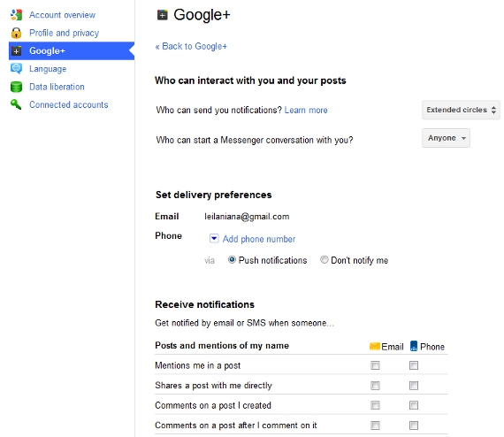Click 'Get notified by email or SMS' text

tap(245, 323)
